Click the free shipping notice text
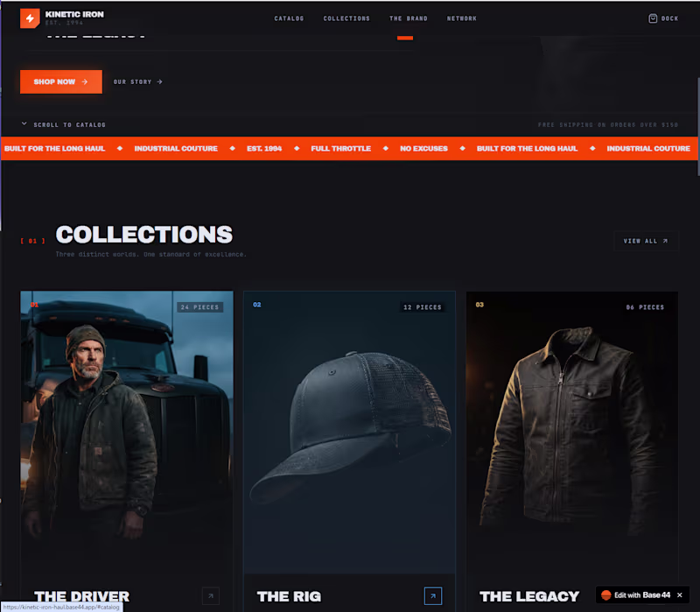This screenshot has width=700, height=612. [607, 124]
